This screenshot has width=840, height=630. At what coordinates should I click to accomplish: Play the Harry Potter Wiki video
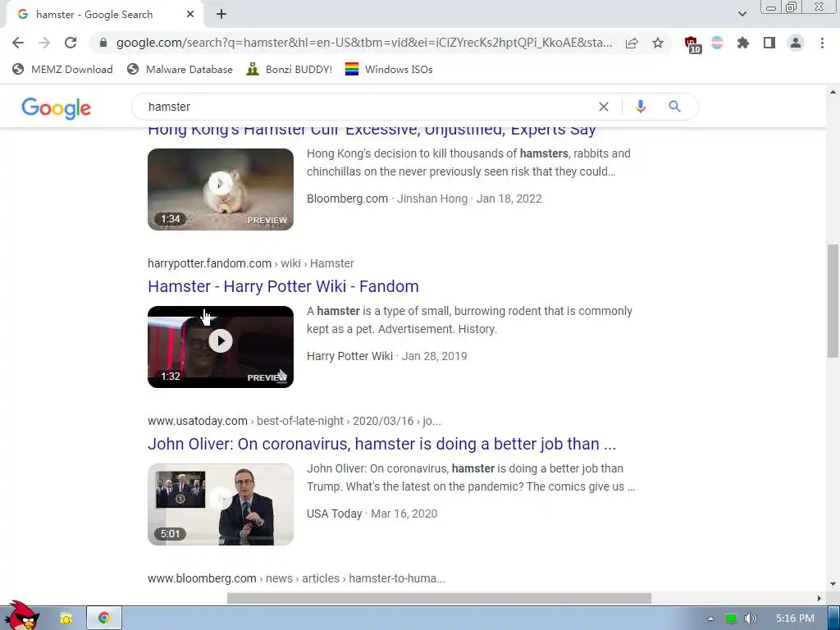pyautogui.click(x=221, y=347)
